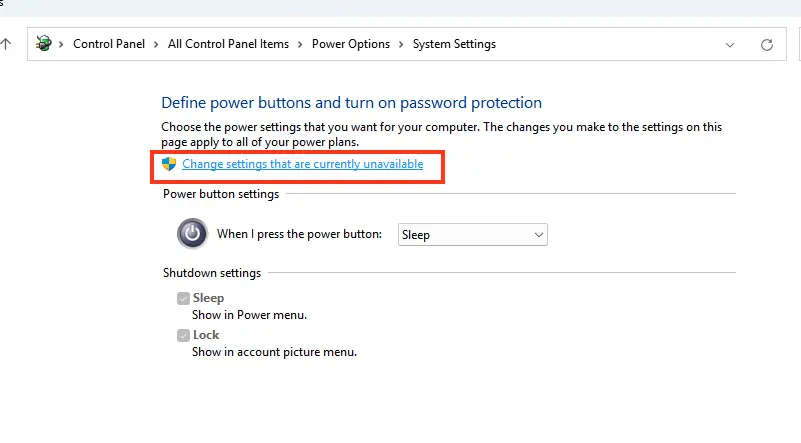Click the round power button icon

[x=192, y=234]
